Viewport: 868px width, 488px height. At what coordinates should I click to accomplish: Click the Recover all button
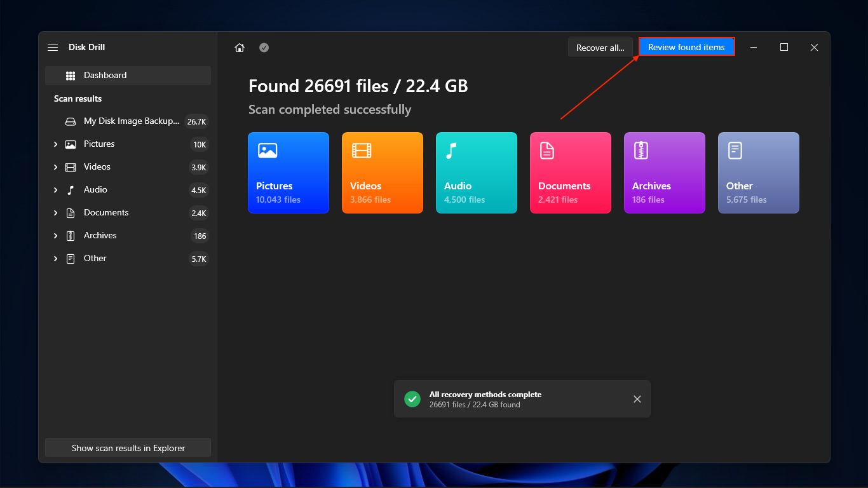tap(600, 48)
